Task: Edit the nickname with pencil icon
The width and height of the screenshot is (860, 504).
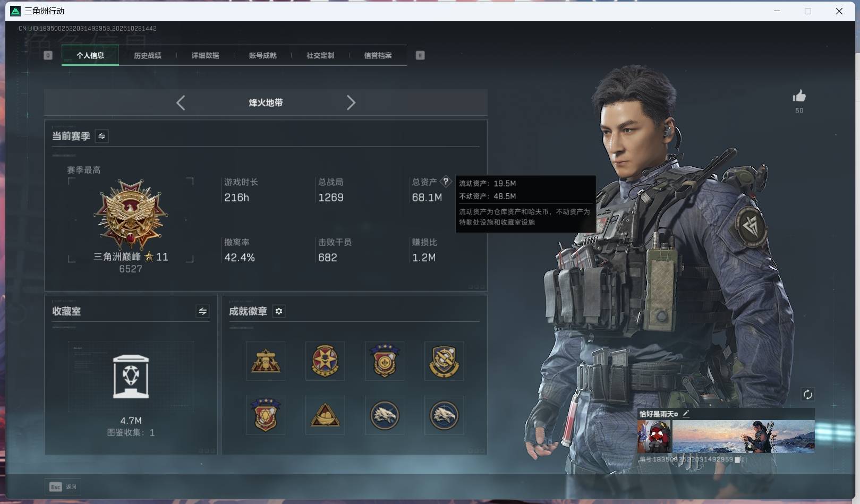Action: (686, 414)
